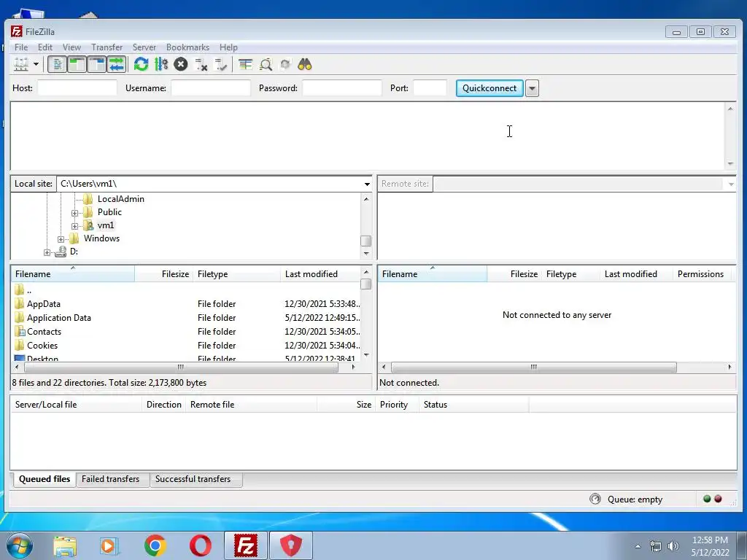Select the D: drive in tree
Screen dimensions: 747x560
coord(74,252)
